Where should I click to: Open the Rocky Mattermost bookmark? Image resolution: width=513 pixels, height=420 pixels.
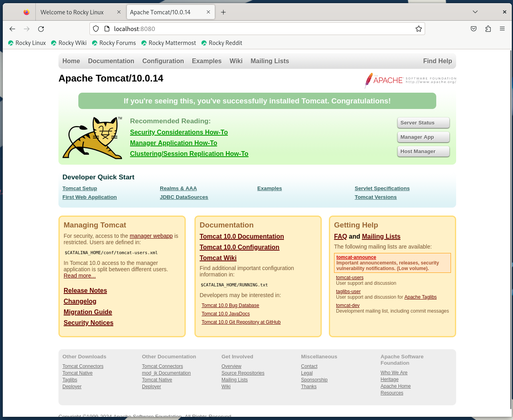pos(169,43)
